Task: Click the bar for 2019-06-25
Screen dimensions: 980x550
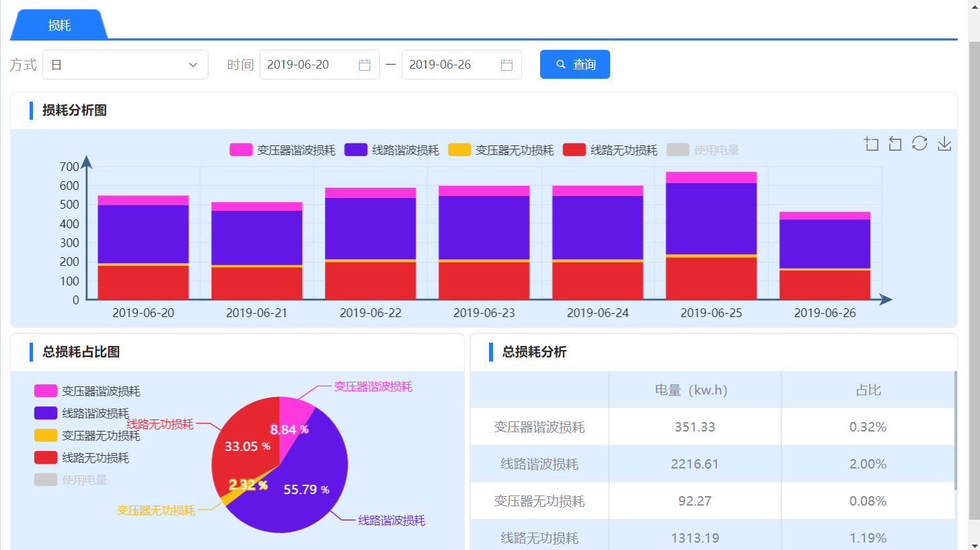Action: pos(711,236)
